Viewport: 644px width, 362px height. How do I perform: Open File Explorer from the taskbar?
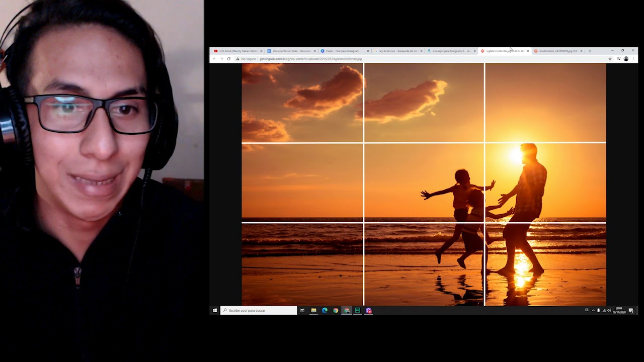[313, 311]
